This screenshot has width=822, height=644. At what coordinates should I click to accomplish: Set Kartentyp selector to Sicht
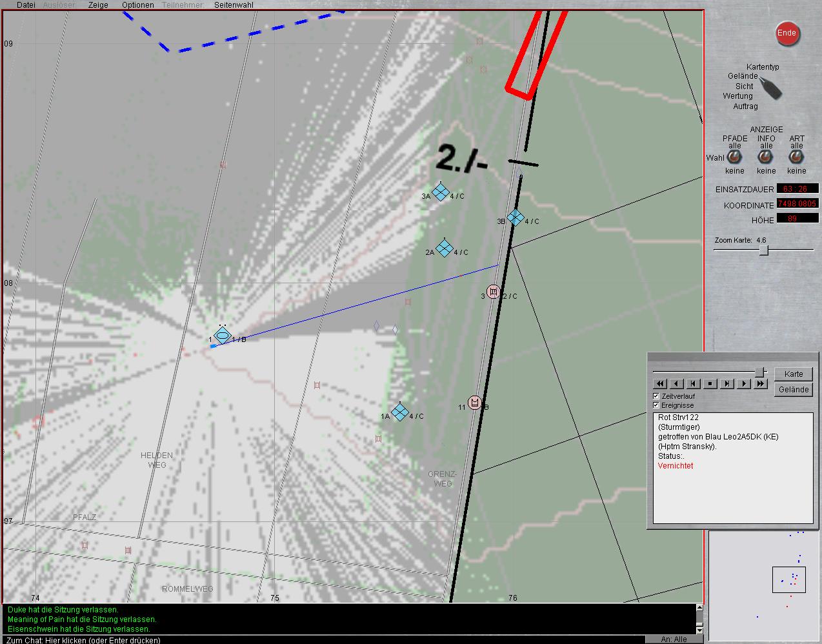tap(744, 86)
